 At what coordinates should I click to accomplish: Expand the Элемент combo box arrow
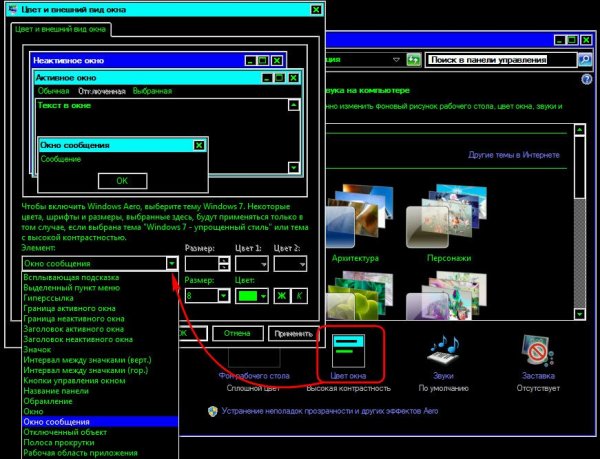point(172,263)
